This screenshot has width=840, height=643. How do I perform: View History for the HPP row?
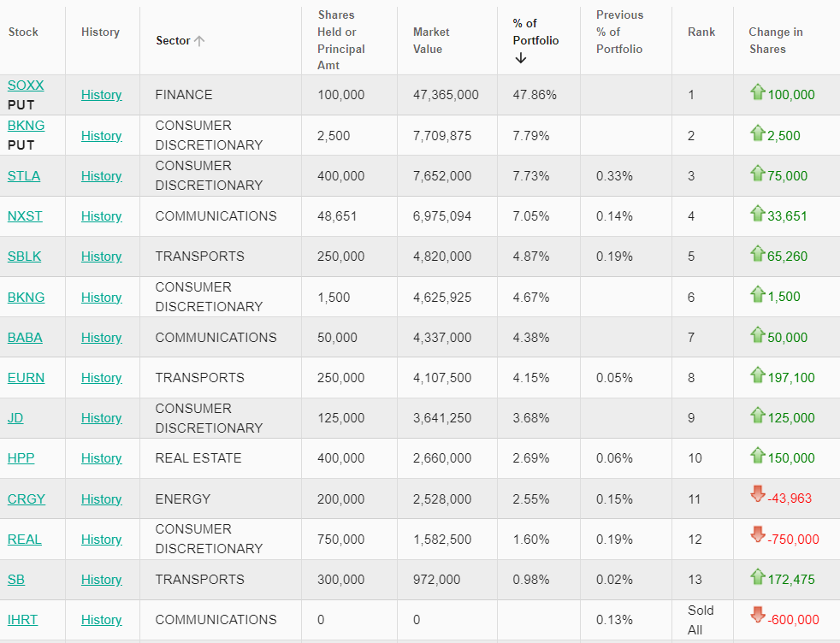tap(101, 458)
